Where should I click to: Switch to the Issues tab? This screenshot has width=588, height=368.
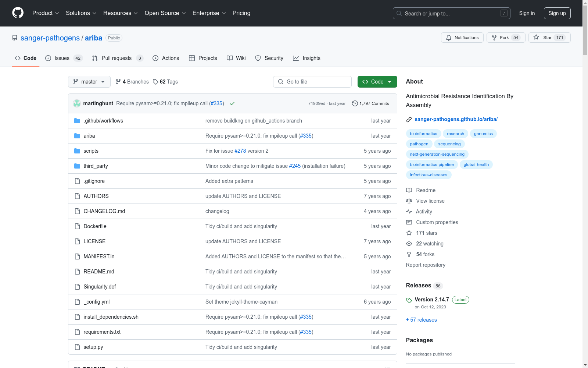[64, 58]
